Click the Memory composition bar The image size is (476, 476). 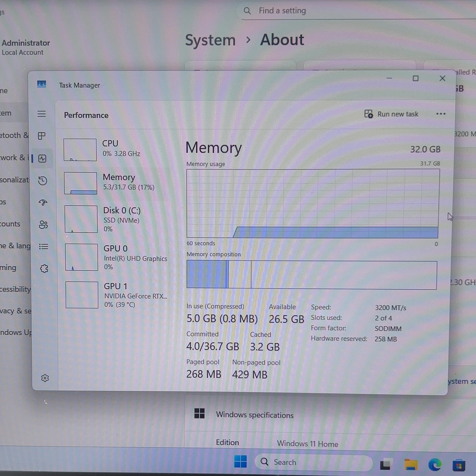312,275
